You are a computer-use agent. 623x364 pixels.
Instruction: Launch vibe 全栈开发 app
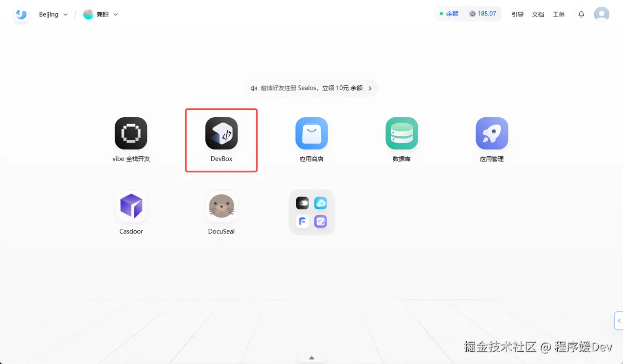tap(131, 133)
